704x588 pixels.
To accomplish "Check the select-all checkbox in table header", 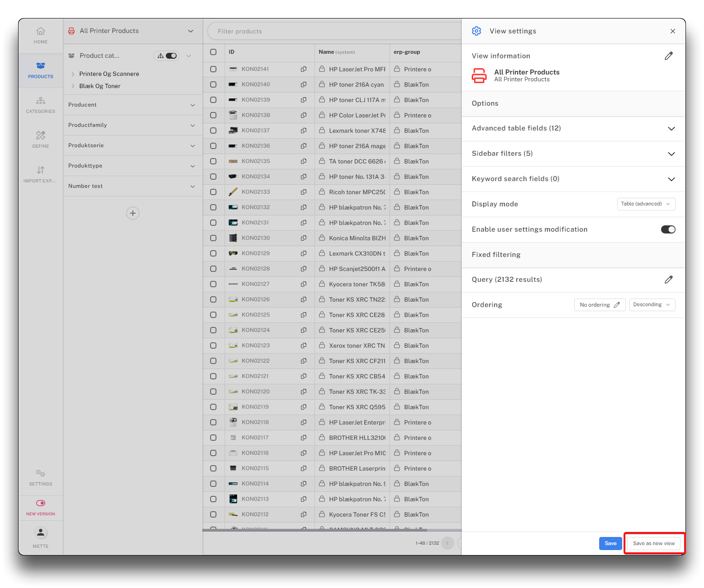I will (x=213, y=52).
